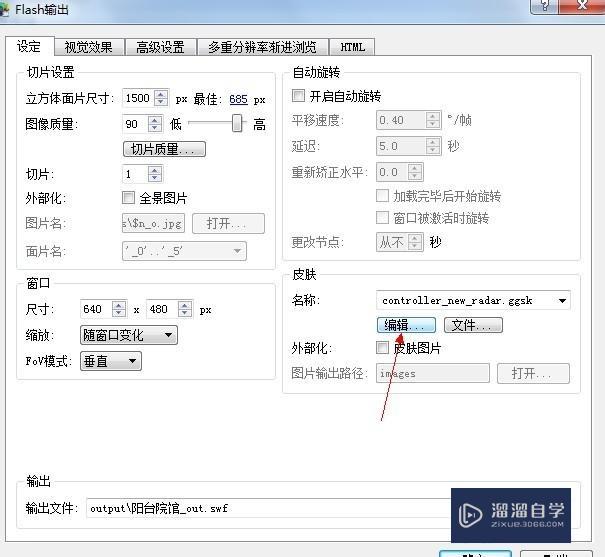Open the 切片质量... button
This screenshot has width=605, height=557.
click(x=164, y=149)
